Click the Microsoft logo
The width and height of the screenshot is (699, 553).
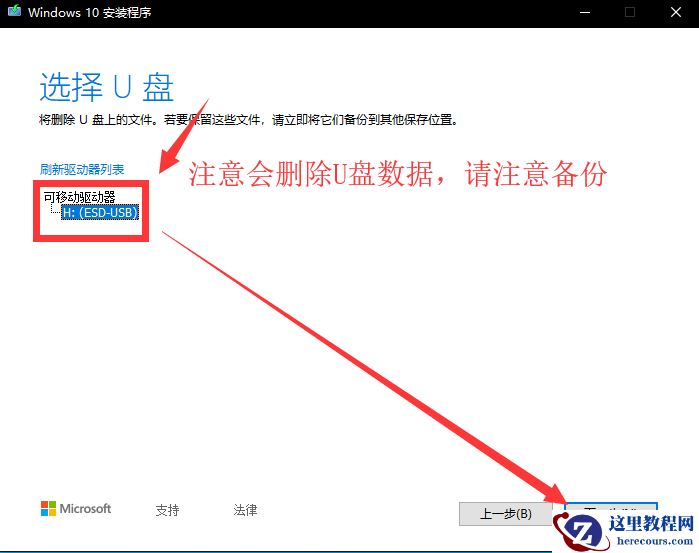(76, 508)
